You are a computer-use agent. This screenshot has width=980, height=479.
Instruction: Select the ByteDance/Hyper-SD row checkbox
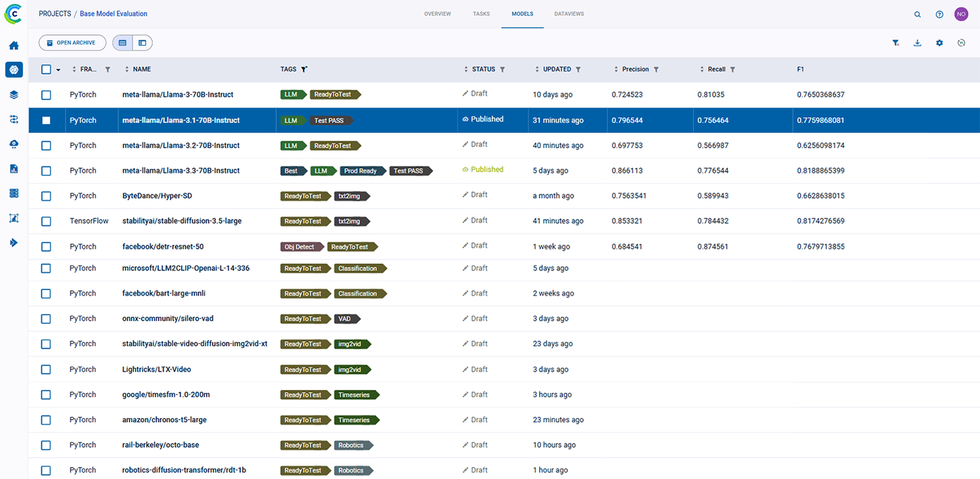point(46,196)
